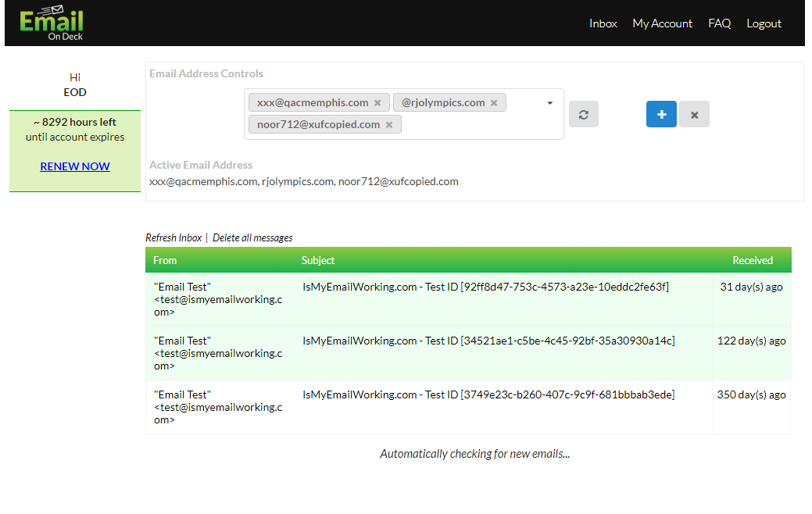Click the refresh arrows icon button
Image resolution: width=812 pixels, height=514 pixels.
pyautogui.click(x=583, y=114)
